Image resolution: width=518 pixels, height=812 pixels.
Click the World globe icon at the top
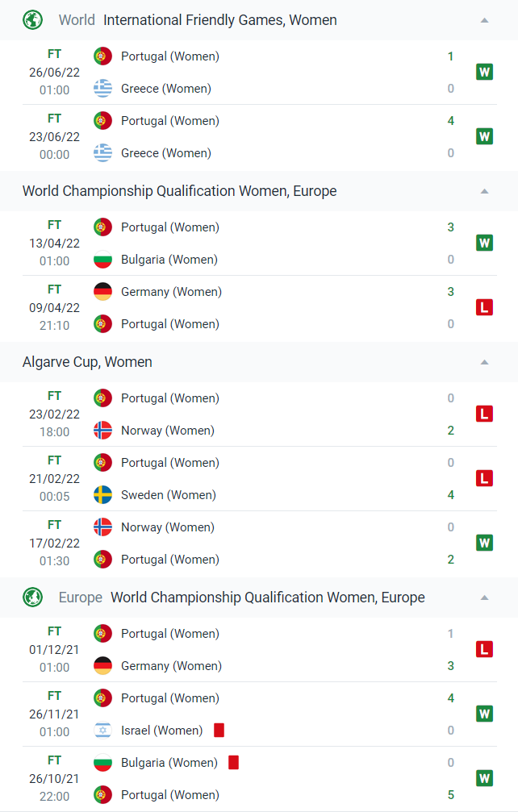click(x=32, y=19)
